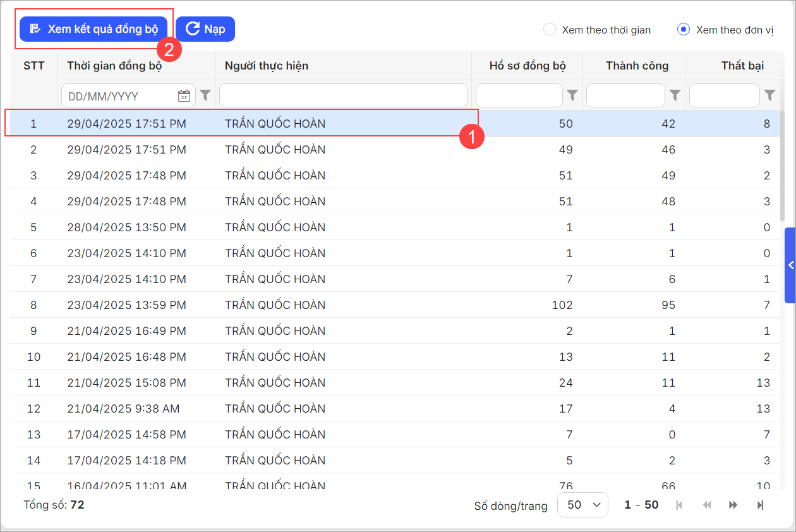Click Người thực hiện filter input
This screenshot has height=532, width=796.
click(343, 95)
